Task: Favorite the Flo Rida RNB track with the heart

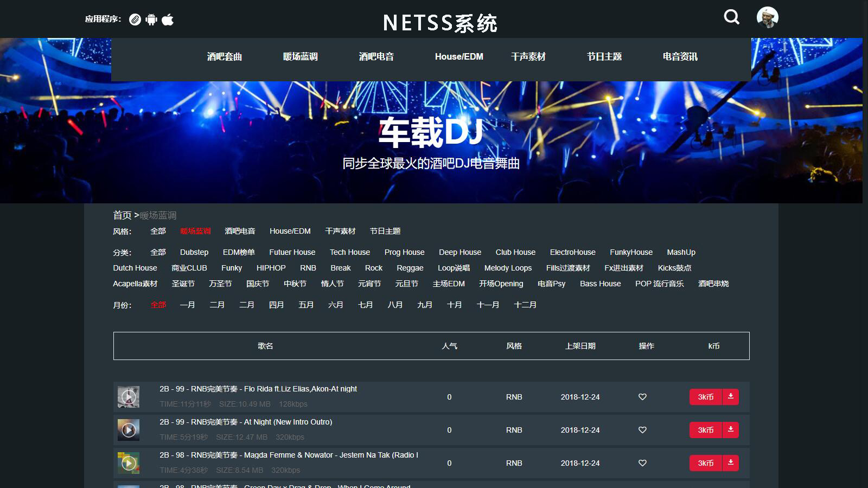Action: coord(642,396)
